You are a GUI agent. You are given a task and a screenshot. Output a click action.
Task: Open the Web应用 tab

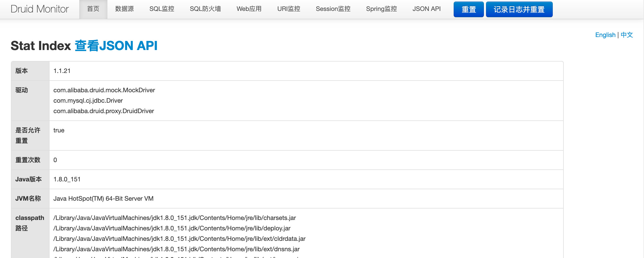(249, 9)
